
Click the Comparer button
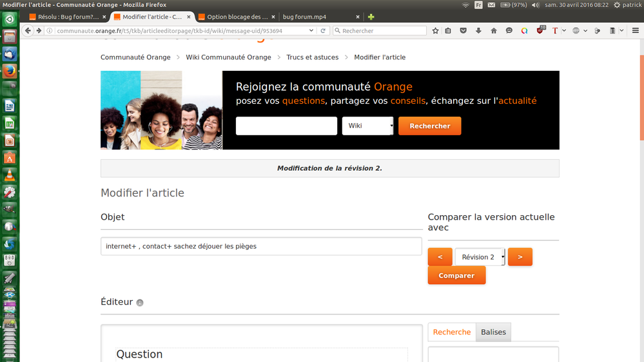[x=456, y=276]
